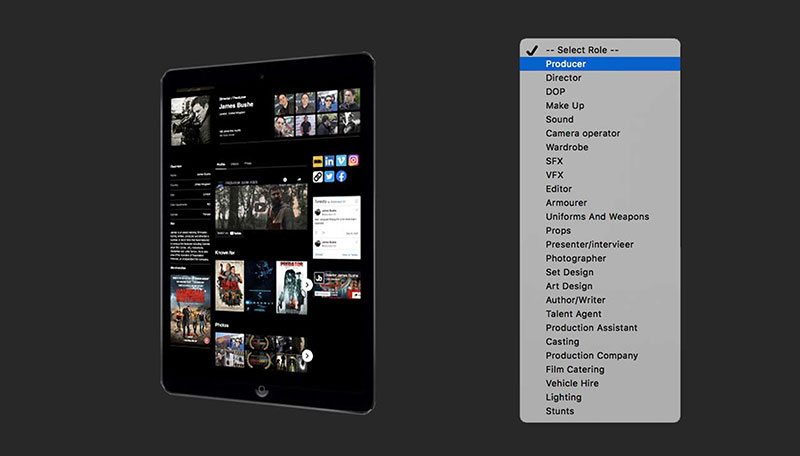
Task: Click the IMDb icon on profile
Action: point(318,161)
